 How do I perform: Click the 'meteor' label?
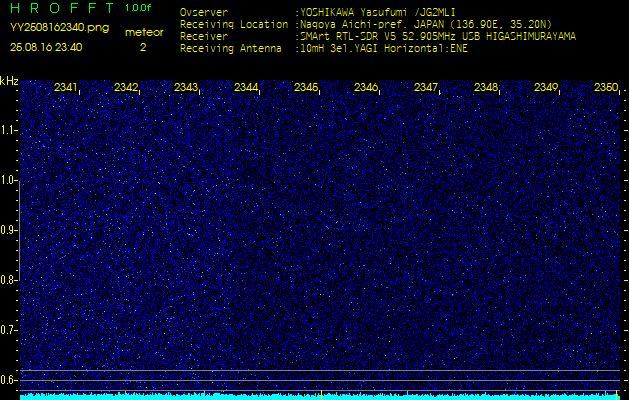[144, 33]
